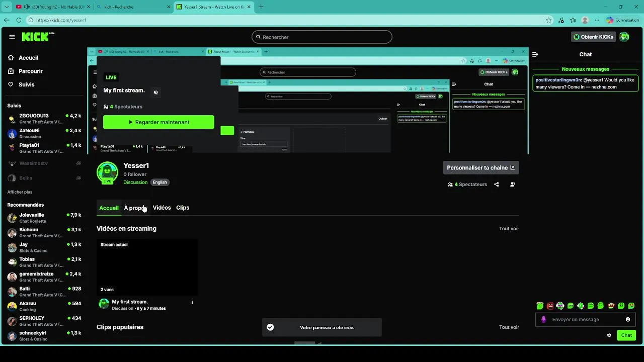Screen dimensions: 644x362
Task: Switch to the Clips tab
Action: point(183,208)
